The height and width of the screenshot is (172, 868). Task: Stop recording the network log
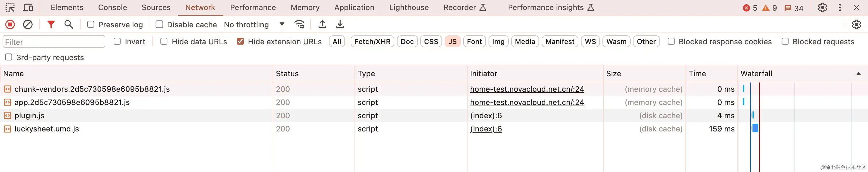[x=10, y=24]
